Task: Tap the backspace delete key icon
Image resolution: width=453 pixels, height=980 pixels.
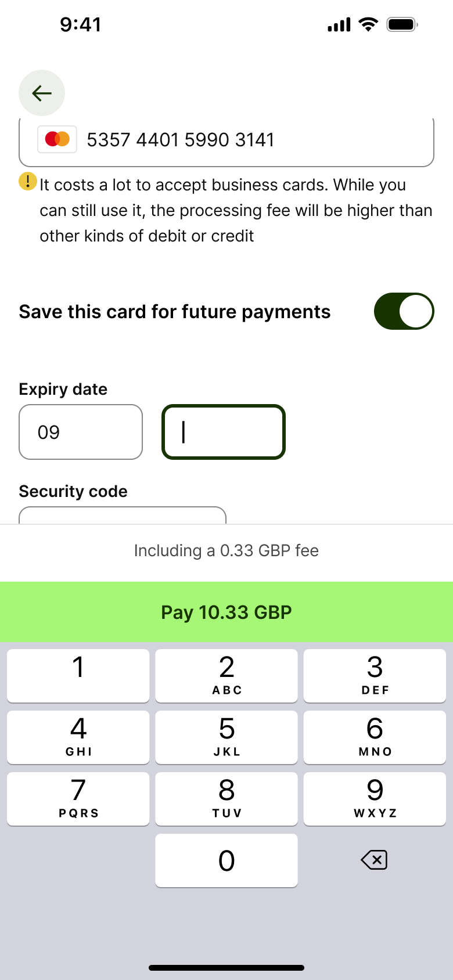Action: [374, 860]
